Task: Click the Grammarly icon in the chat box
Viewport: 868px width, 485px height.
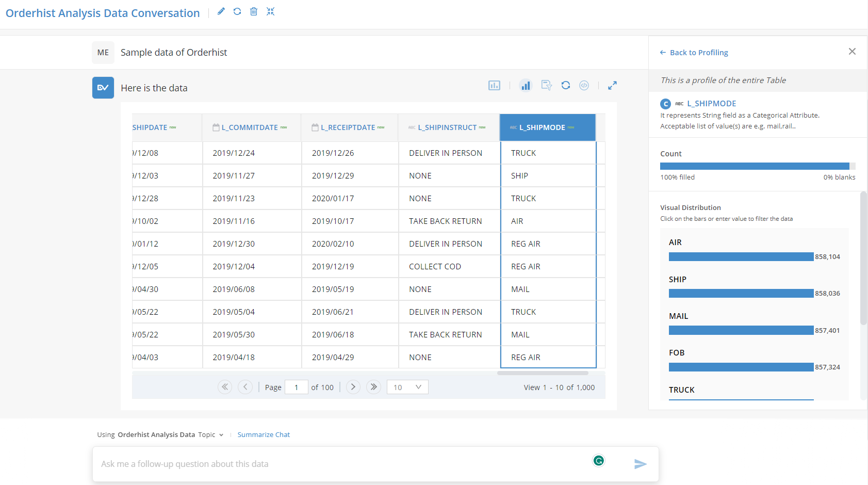Action: tap(599, 461)
